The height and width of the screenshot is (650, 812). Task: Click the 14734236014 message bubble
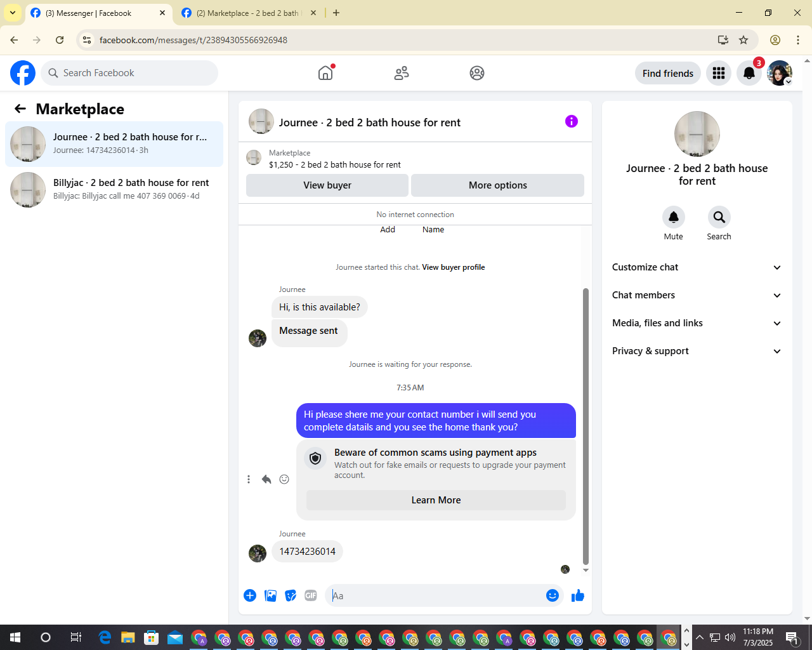click(x=308, y=552)
